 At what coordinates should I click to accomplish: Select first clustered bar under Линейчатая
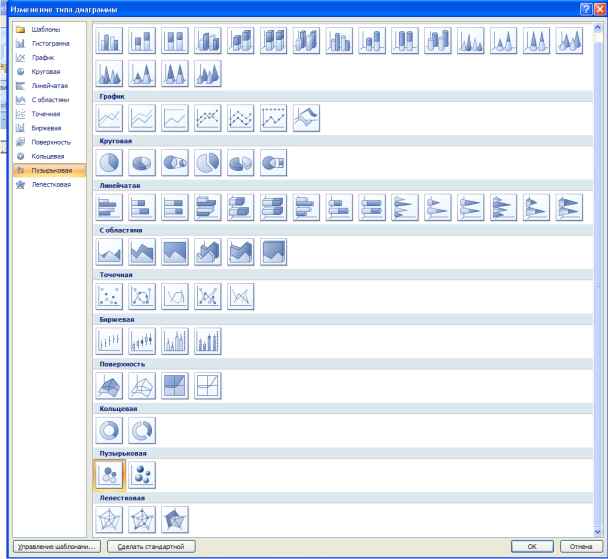(x=109, y=207)
